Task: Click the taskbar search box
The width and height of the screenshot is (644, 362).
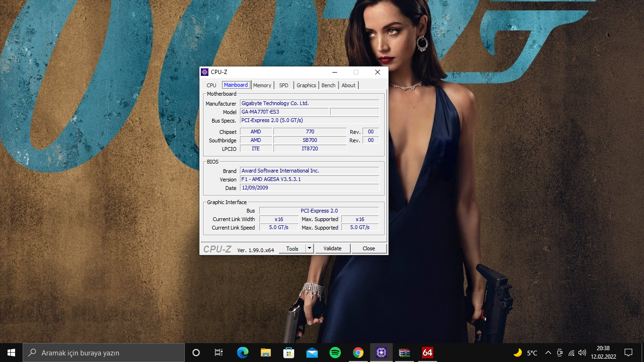Action: click(x=104, y=353)
